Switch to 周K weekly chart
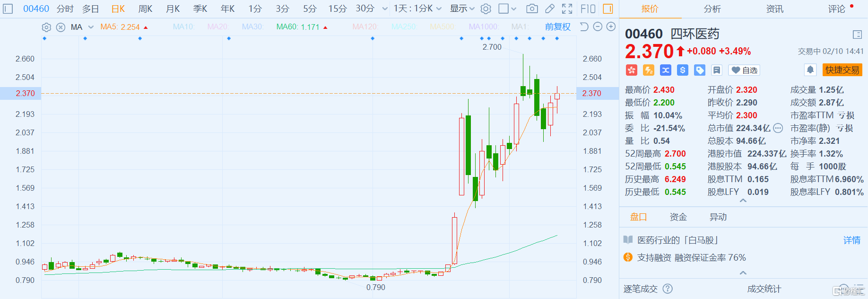The height and width of the screenshot is (299, 868). (145, 9)
